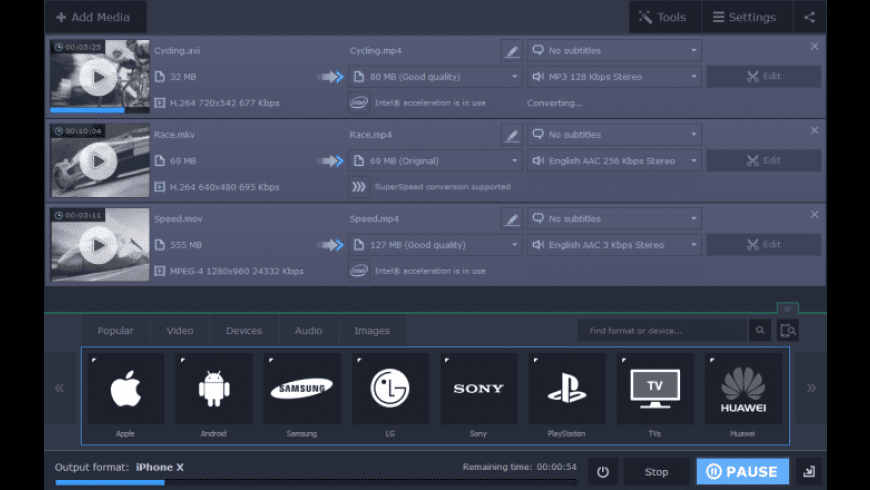Click conversion arrow in Cycling.avi row
Screen dimensions: 870x490
pyautogui.click(x=331, y=77)
